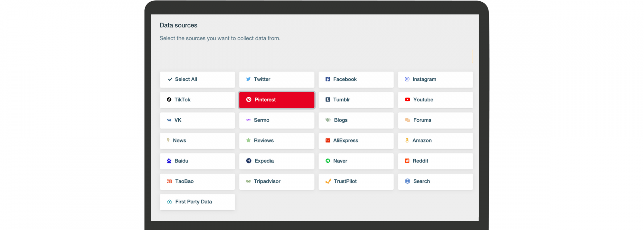Click the Twitter bird icon
644x230 pixels.
tap(248, 79)
